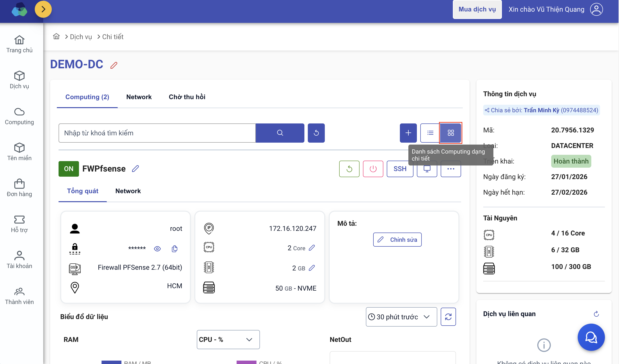The height and width of the screenshot is (364, 619).
Task: Click the green restart icon for FWPfsense
Action: point(349,169)
